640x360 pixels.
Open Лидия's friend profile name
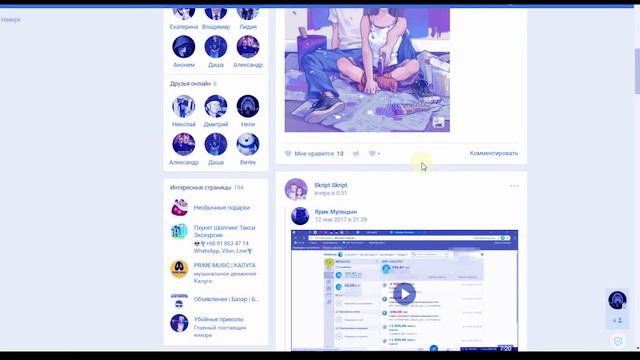pyautogui.click(x=248, y=27)
